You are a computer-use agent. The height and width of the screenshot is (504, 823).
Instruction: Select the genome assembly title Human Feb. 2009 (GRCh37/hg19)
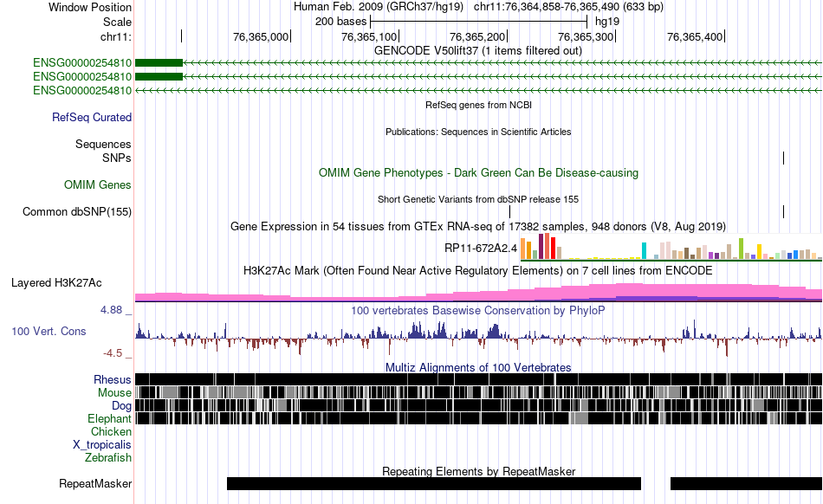click(x=379, y=7)
